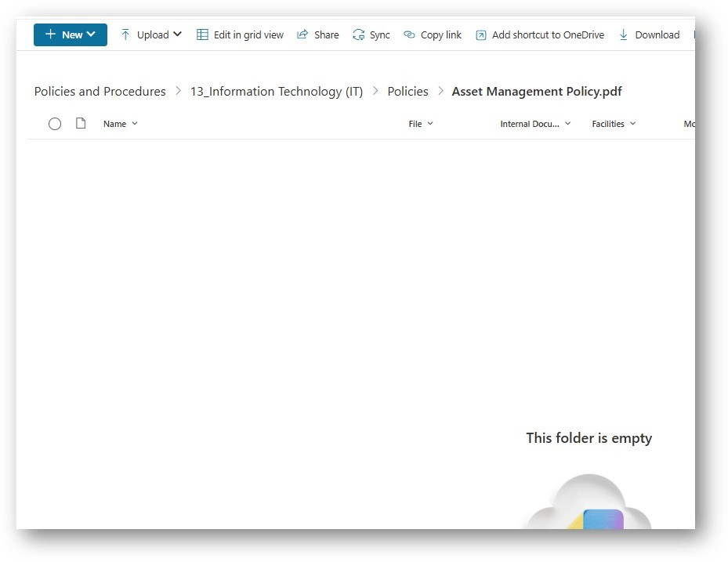Click the Share icon
The height and width of the screenshot is (562, 728).
pyautogui.click(x=302, y=34)
